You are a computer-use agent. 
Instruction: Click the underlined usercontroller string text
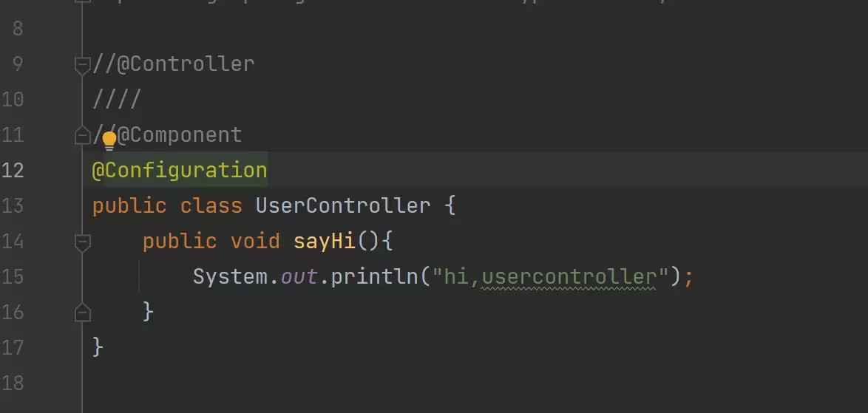(x=569, y=277)
